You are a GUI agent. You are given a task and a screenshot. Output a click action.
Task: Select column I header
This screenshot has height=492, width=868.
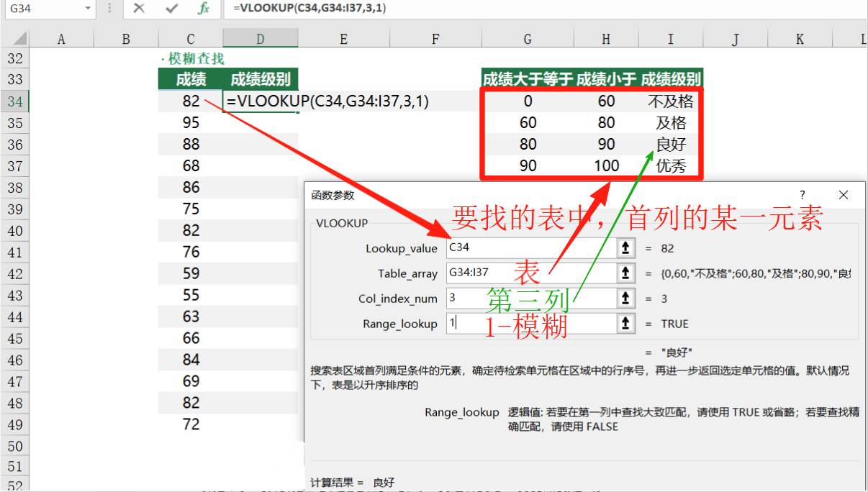671,40
